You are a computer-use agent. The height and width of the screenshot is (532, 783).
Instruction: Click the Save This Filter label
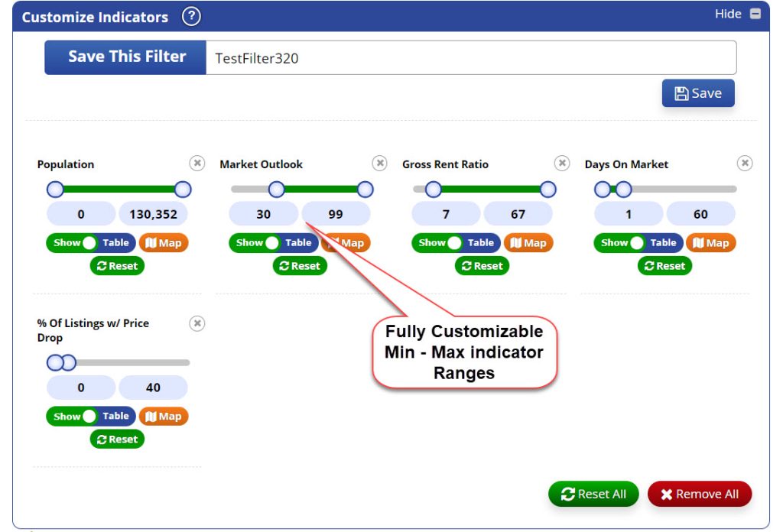(x=127, y=57)
